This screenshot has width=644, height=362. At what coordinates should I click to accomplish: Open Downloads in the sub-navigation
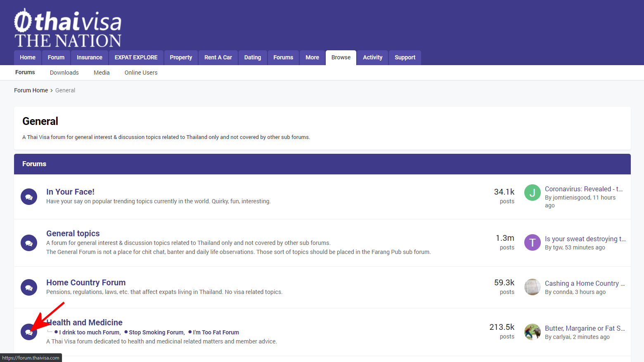[x=64, y=73]
